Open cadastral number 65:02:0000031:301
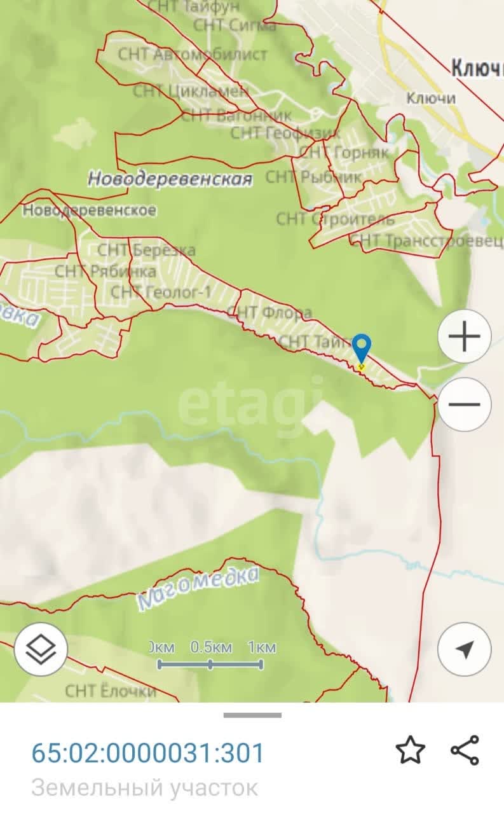Viewport: 504px width, 814px height. (147, 753)
